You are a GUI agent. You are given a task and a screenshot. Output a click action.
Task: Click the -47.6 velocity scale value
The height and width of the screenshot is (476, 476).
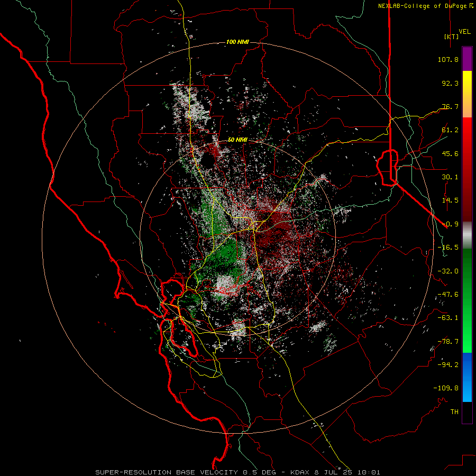pos(448,295)
